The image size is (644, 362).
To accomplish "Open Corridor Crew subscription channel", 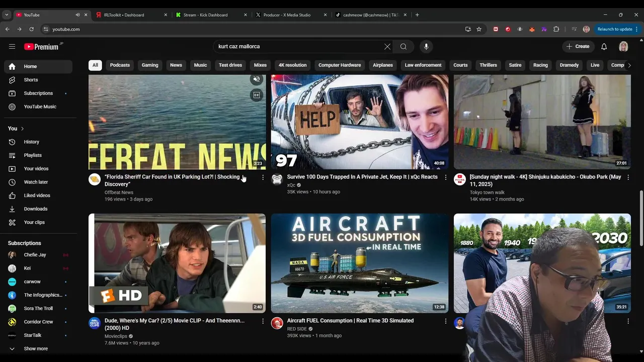I will (x=38, y=322).
